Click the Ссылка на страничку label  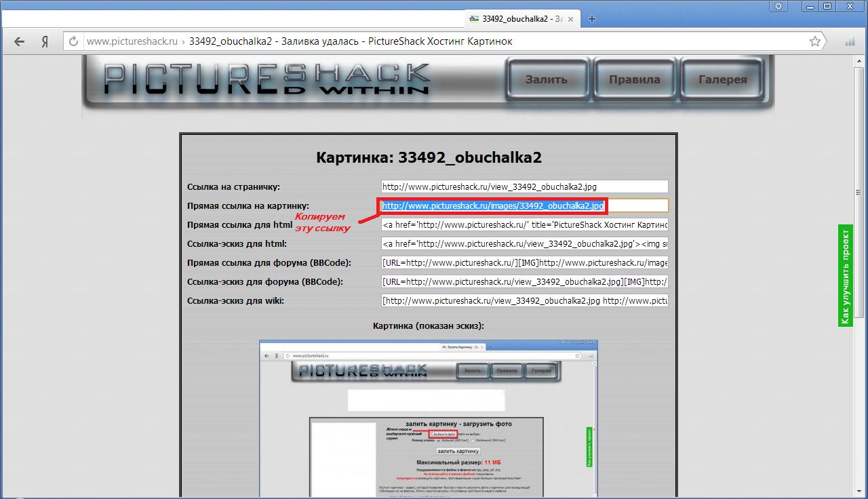[x=233, y=186]
